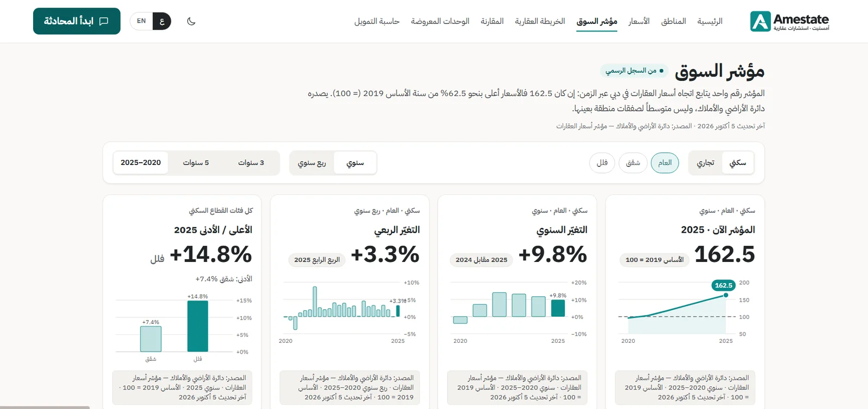Select سكني segment

click(738, 163)
